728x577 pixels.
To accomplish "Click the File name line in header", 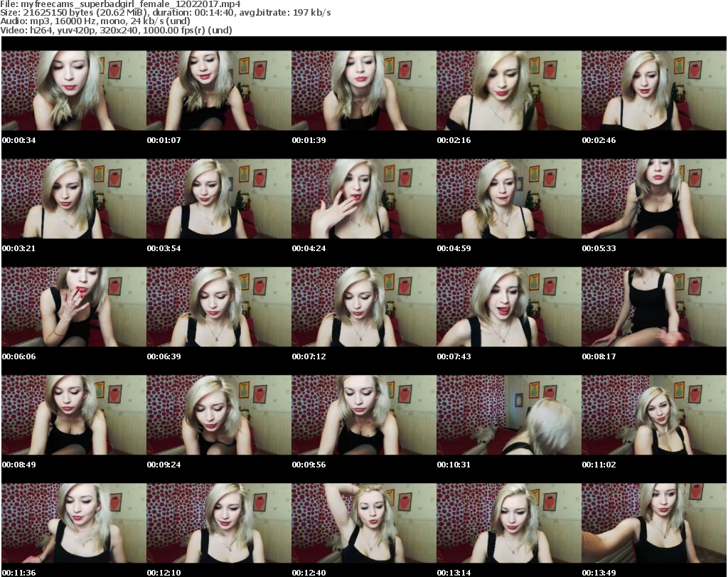I will [120, 4].
